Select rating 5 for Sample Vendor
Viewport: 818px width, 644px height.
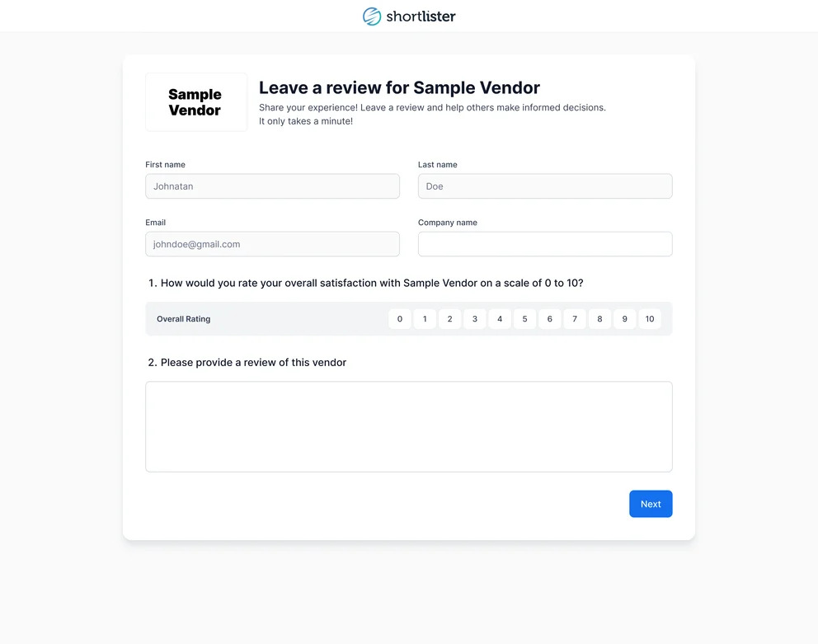pyautogui.click(x=524, y=319)
